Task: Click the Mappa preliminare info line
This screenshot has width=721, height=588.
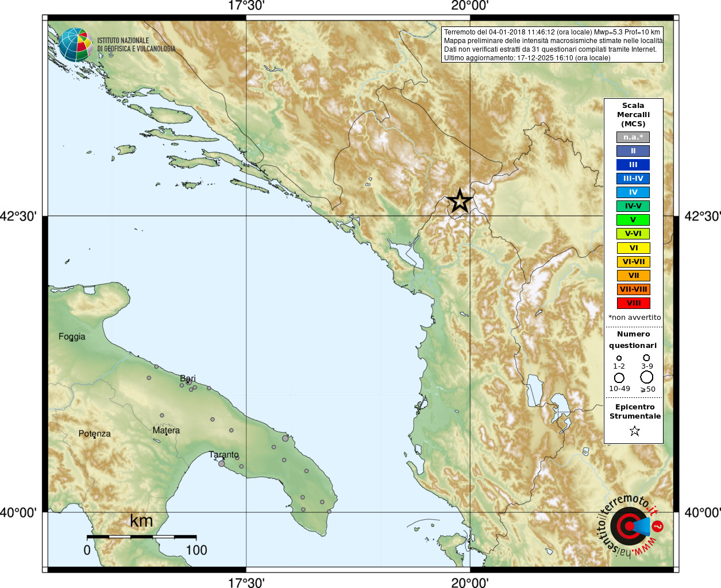Action: point(553,41)
